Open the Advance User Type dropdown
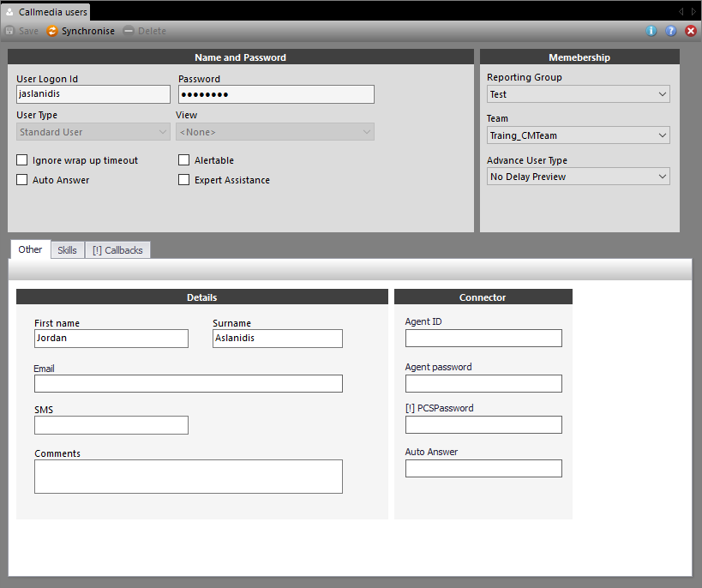Image resolution: width=702 pixels, height=588 pixels. [x=578, y=177]
